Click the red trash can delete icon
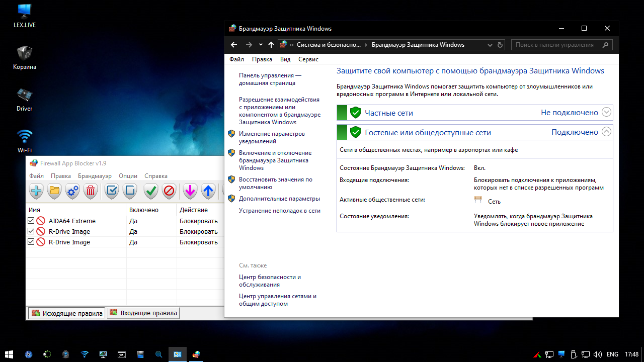This screenshot has width=644, height=362. (x=91, y=191)
